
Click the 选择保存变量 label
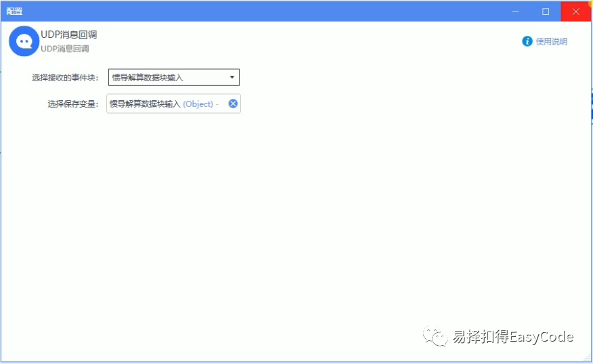pos(73,104)
